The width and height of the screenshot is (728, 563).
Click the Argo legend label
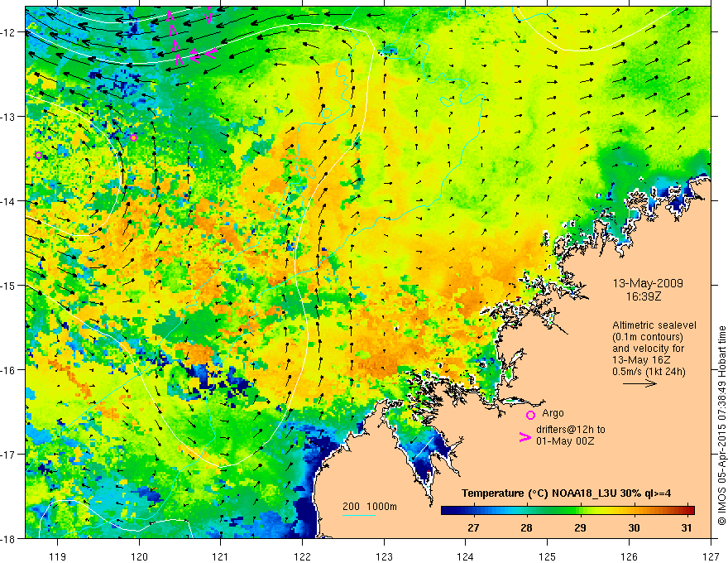point(553,413)
